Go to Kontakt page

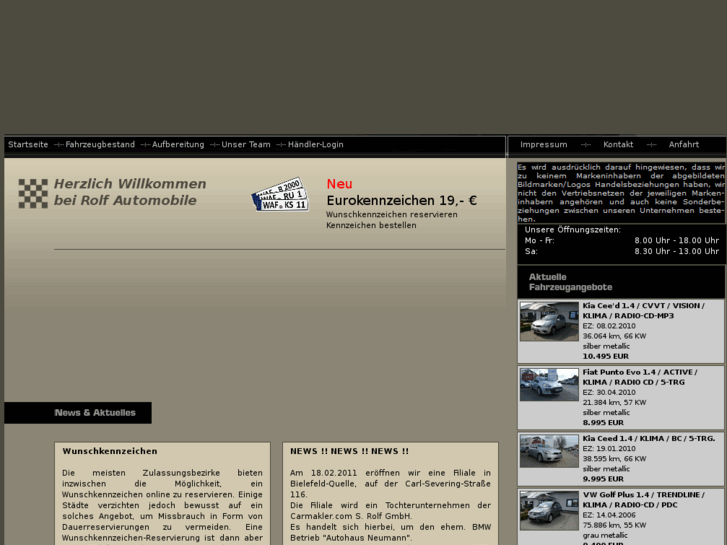pyautogui.click(x=618, y=145)
